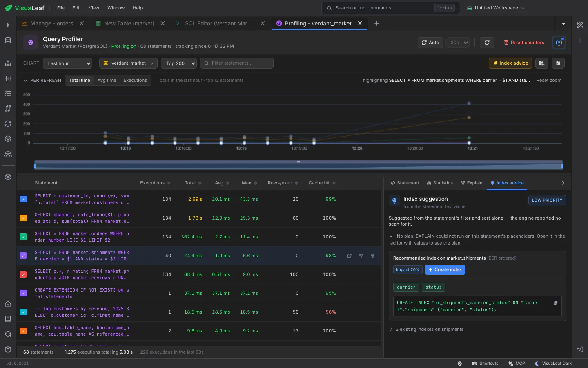Screen dimensions: 588x368
Task: Open the layers icon in the sidebar
Action: coord(8,177)
